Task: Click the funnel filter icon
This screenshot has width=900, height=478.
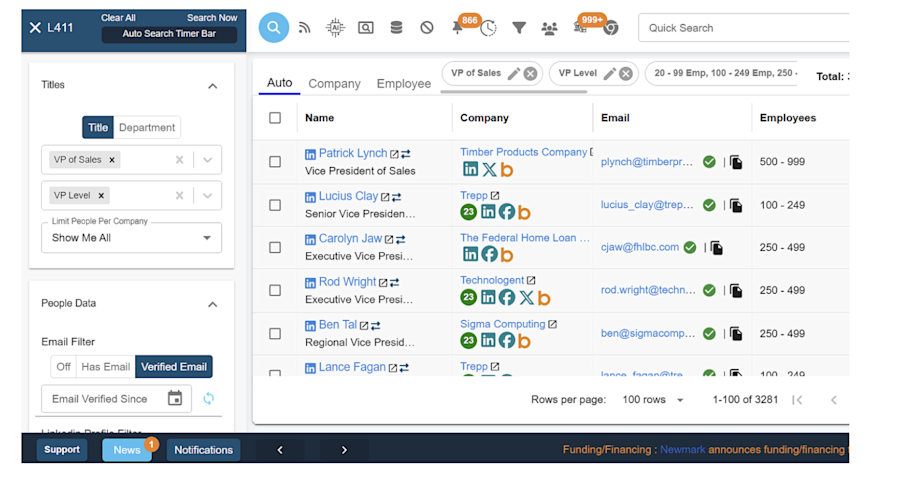Action: 519,28
